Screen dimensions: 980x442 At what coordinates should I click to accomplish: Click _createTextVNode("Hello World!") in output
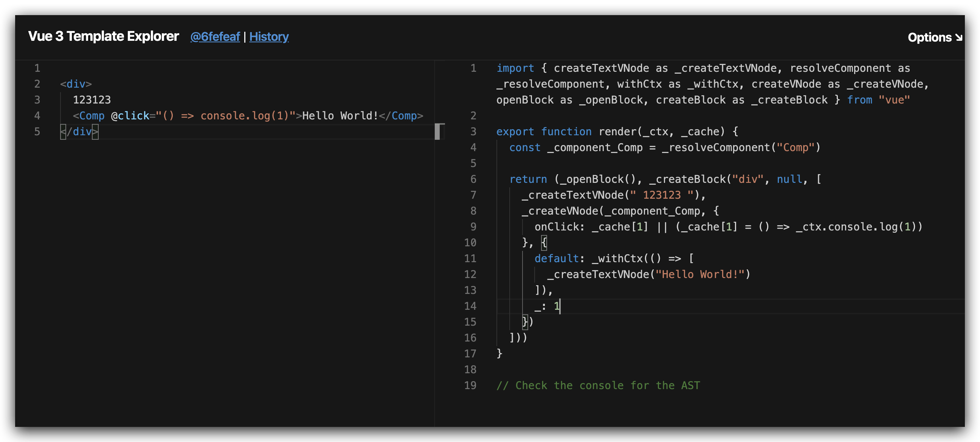[x=649, y=274]
